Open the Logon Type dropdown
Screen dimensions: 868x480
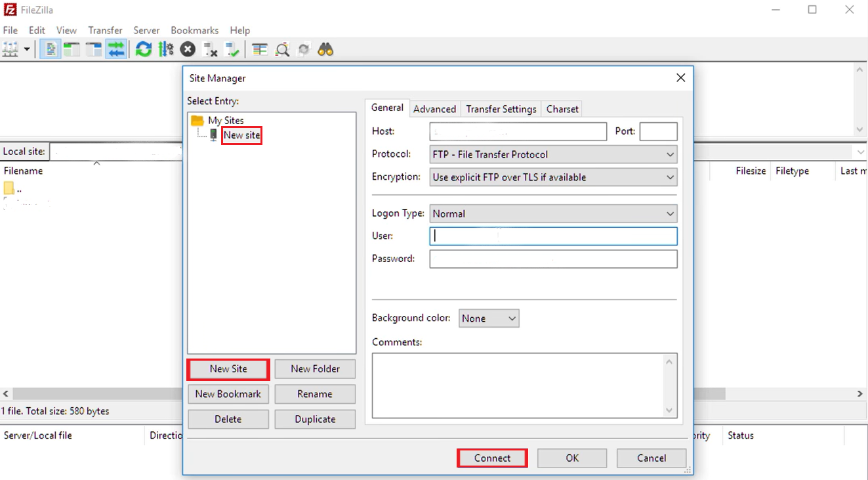(553, 213)
